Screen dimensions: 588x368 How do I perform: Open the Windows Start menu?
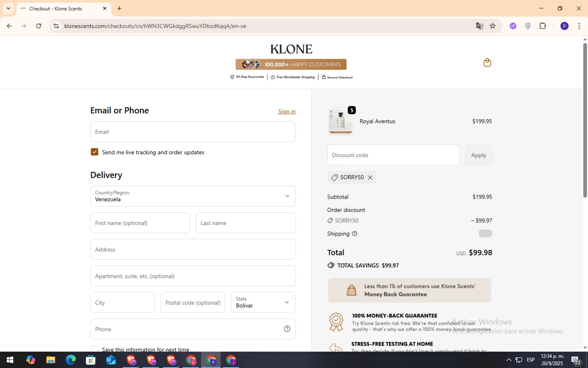[10, 360]
